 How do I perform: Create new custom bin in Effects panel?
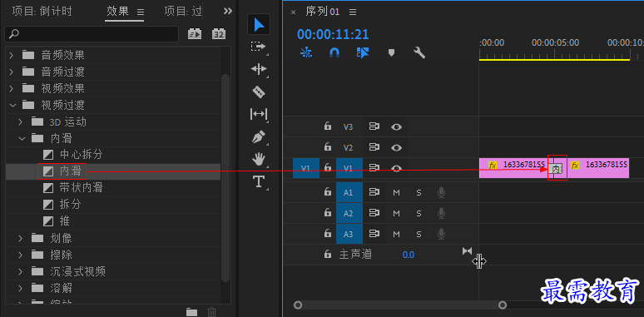point(191,312)
